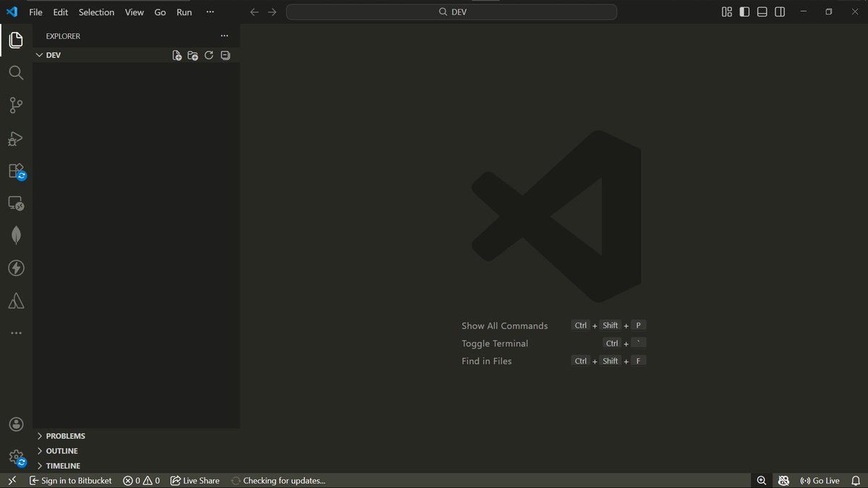Open the Manage gear icon
Viewport: 868px width, 488px height.
pos(16,458)
